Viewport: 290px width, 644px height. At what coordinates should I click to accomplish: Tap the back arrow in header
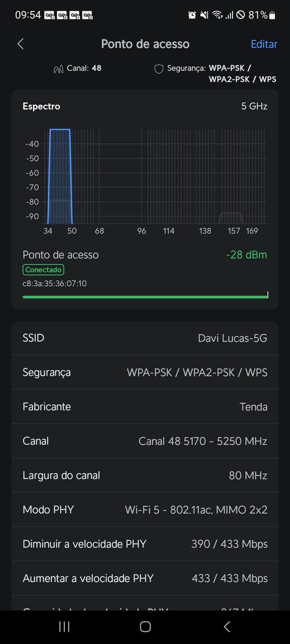(x=21, y=44)
